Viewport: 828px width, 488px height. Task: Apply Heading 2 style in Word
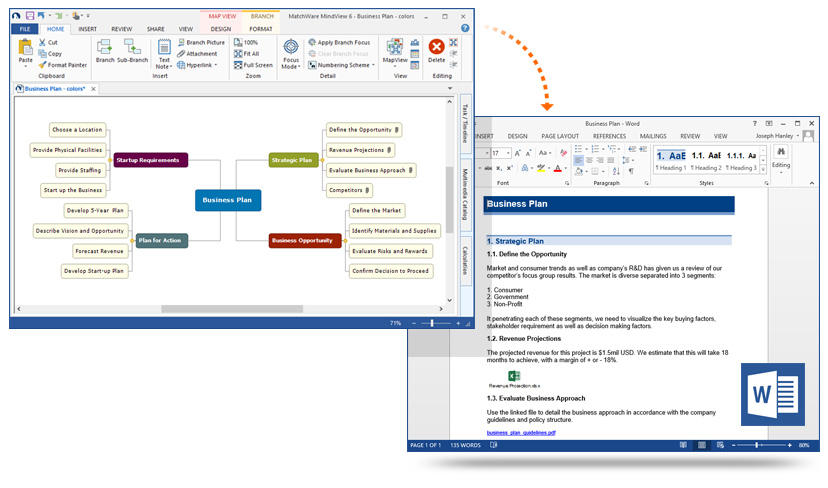point(705,161)
